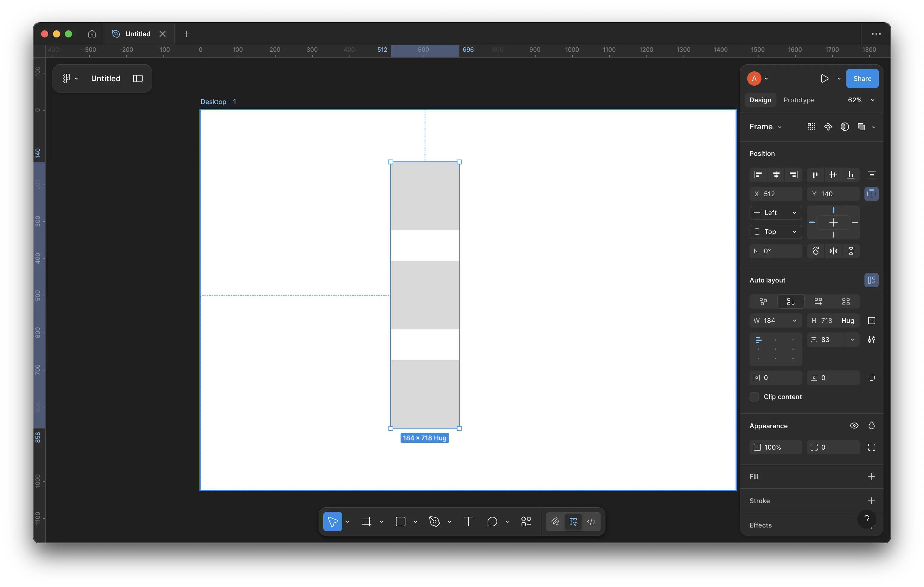Switch to the Prototype tab
Viewport: 924px width, 587px height.
click(798, 100)
